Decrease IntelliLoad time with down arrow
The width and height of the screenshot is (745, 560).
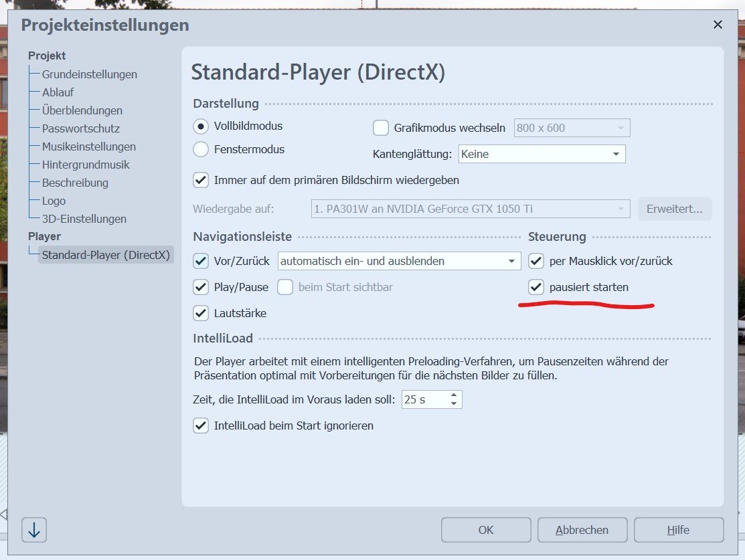454,404
